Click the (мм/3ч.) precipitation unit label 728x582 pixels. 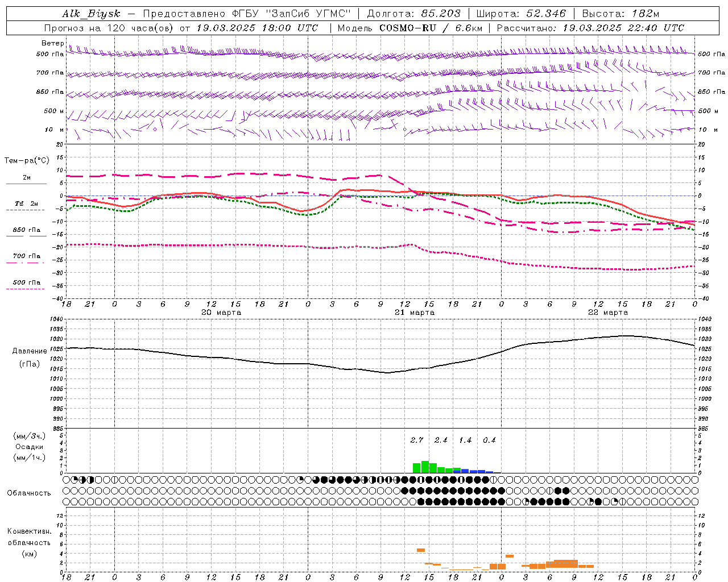point(30,436)
